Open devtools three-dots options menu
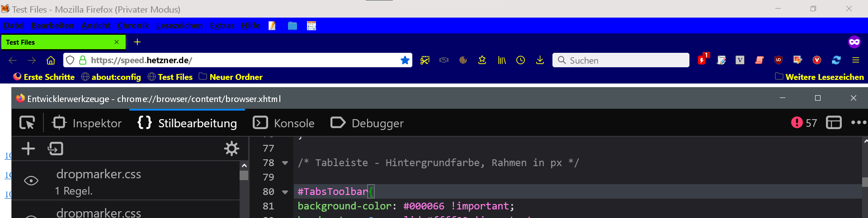This screenshot has height=218, width=868. pos(859,122)
